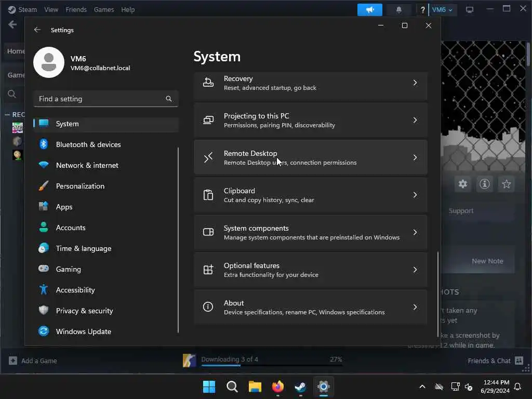The width and height of the screenshot is (532, 399).
Task: Open Firefox from the taskbar
Action: coord(278,387)
